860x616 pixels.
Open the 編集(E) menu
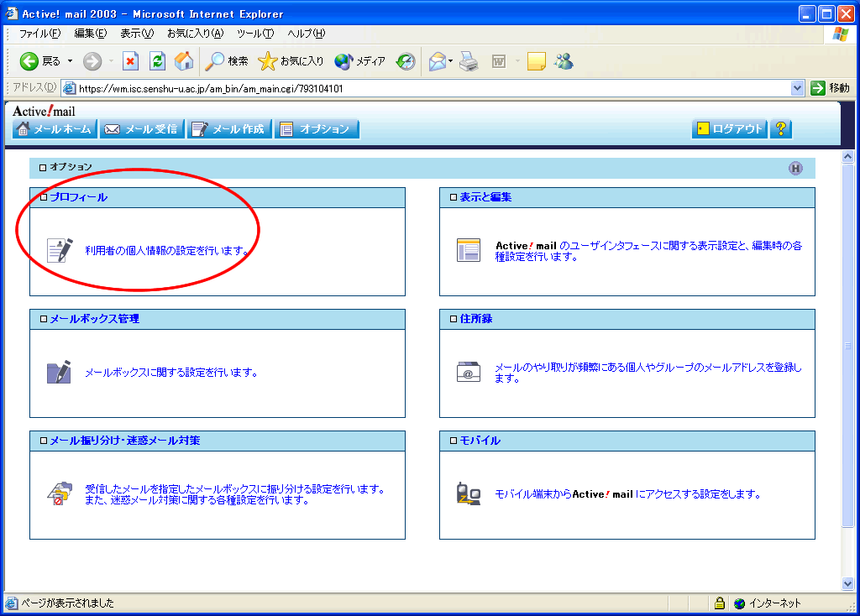pos(91,34)
